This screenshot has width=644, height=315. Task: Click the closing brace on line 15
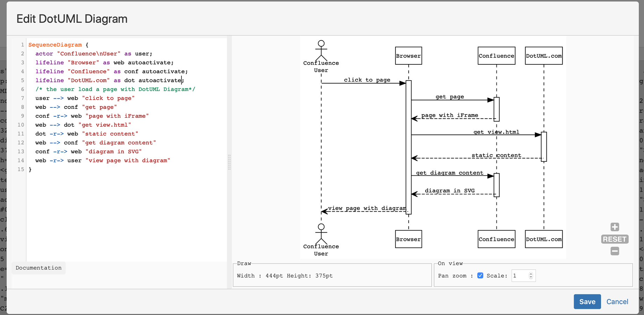click(x=30, y=169)
